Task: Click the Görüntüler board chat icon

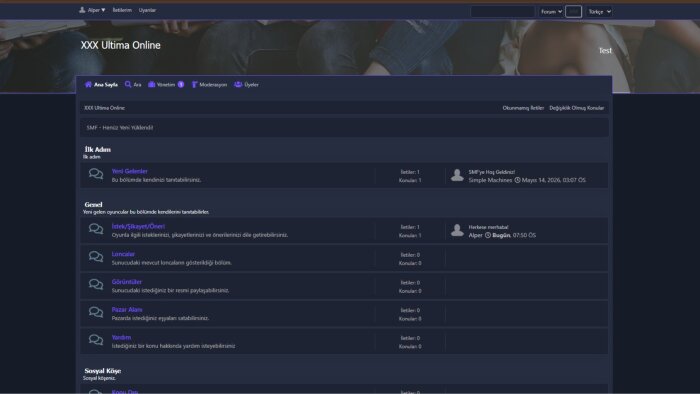Action: 96,285
